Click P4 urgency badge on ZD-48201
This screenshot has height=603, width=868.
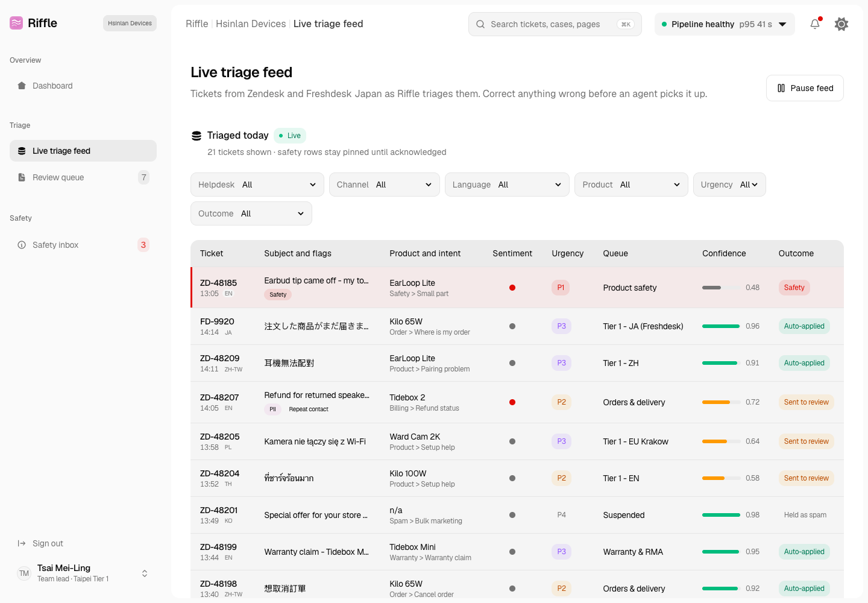coord(561,515)
